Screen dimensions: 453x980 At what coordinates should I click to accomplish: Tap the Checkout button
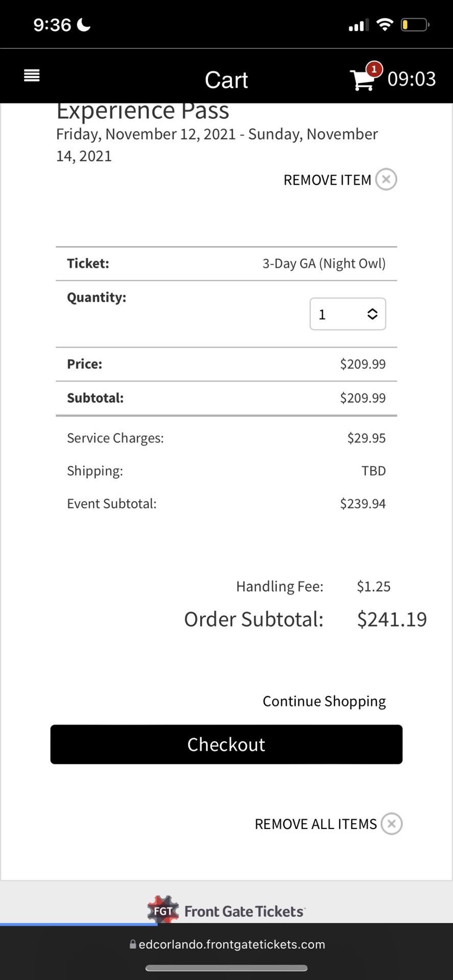tap(226, 744)
